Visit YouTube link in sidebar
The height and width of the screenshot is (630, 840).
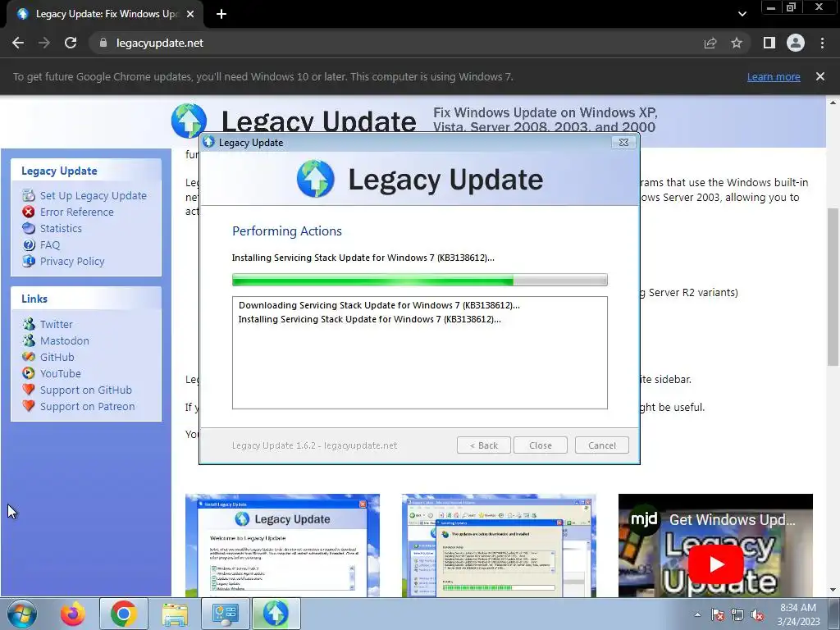coord(60,374)
